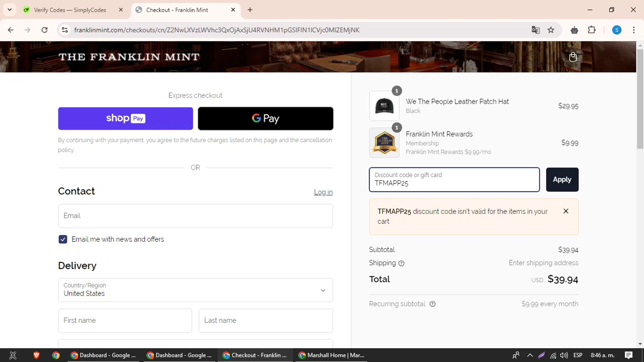Show shipping info tooltip icon

click(x=401, y=263)
